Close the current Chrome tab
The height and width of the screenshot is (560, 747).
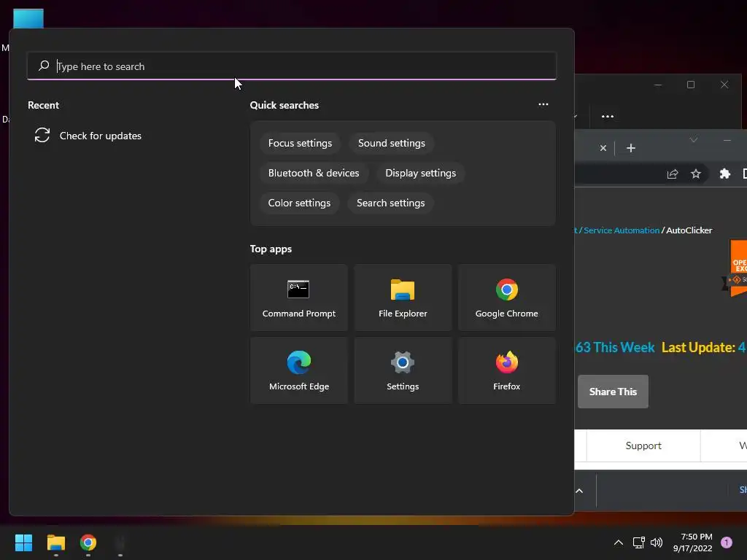pyautogui.click(x=603, y=148)
